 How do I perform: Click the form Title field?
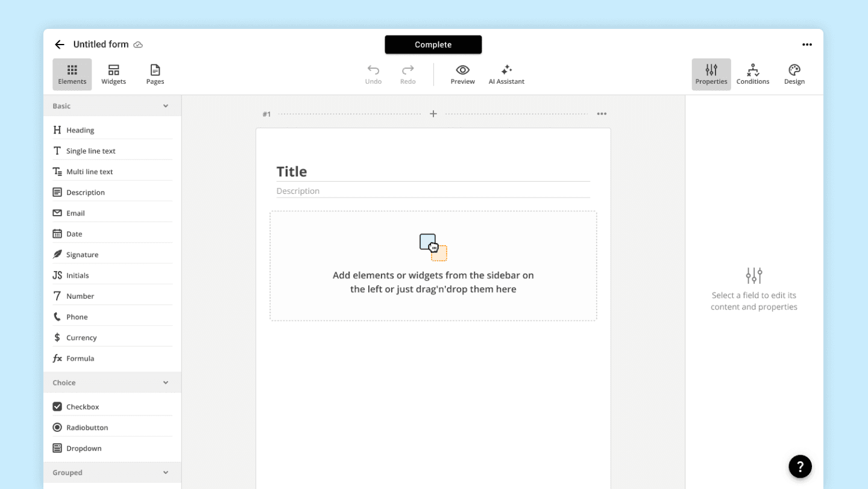click(x=433, y=172)
